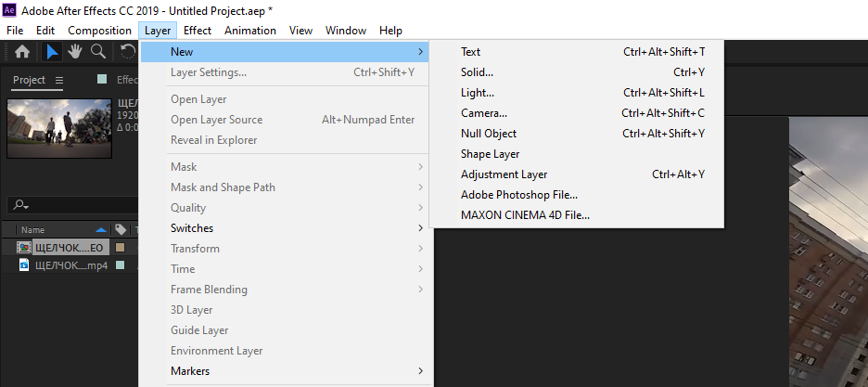Screen dimensions: 868x387
Task: Open the Edit menu
Action: pyautogui.click(x=45, y=31)
